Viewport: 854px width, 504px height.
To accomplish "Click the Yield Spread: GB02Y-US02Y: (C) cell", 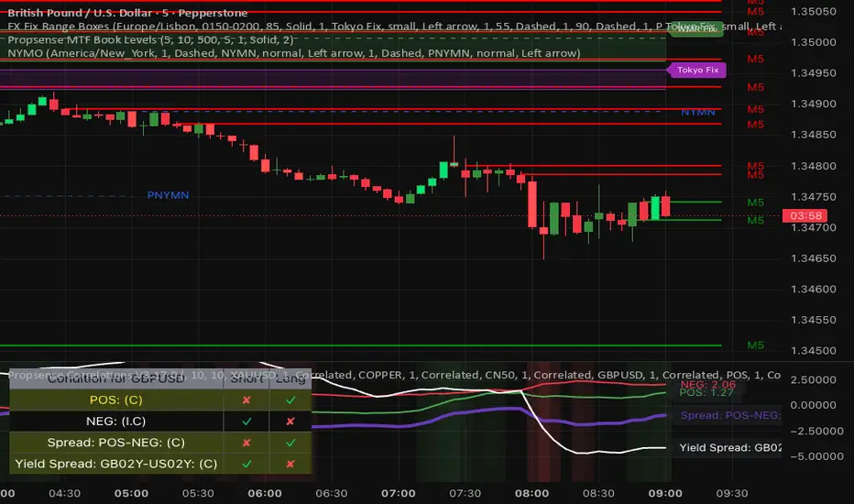I will click(x=116, y=464).
